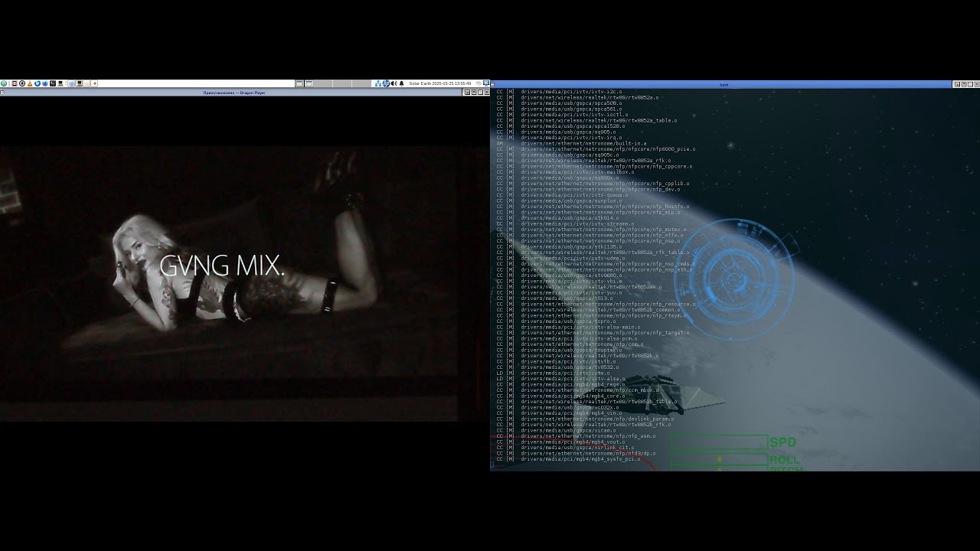Open the green start menu in the panel
980x551 pixels.
point(4,83)
